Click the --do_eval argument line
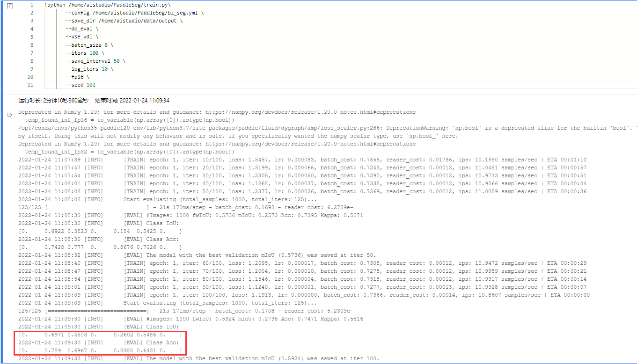The width and height of the screenshot is (637, 364). (82, 29)
